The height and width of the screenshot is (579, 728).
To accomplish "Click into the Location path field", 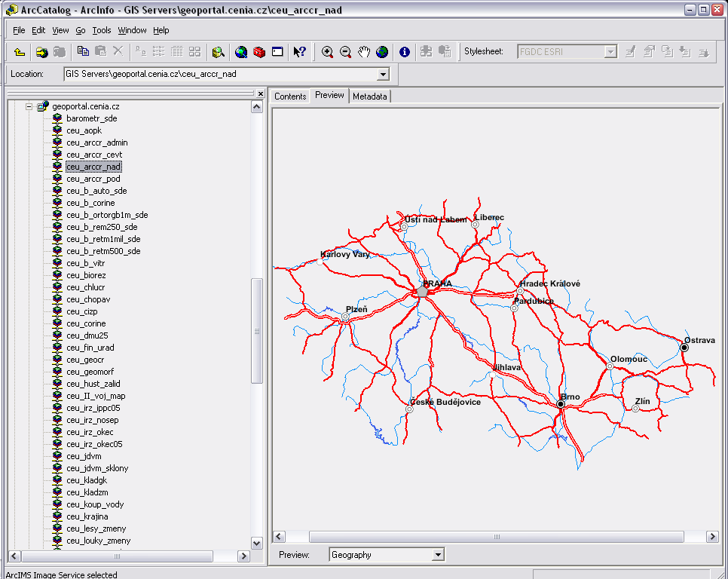I will click(x=221, y=75).
